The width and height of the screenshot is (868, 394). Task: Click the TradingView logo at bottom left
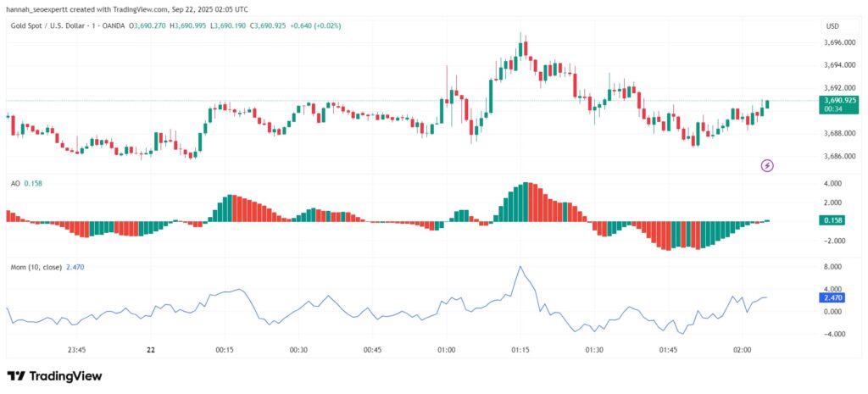[54, 375]
